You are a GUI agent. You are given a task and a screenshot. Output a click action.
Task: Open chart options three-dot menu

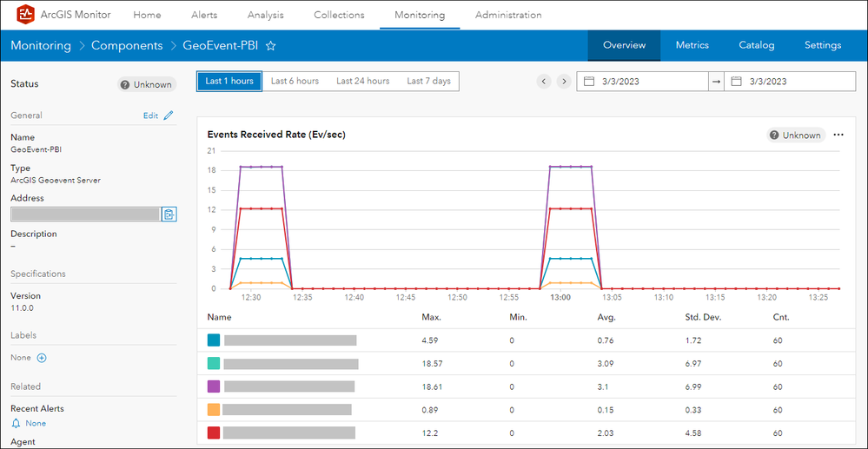[838, 135]
